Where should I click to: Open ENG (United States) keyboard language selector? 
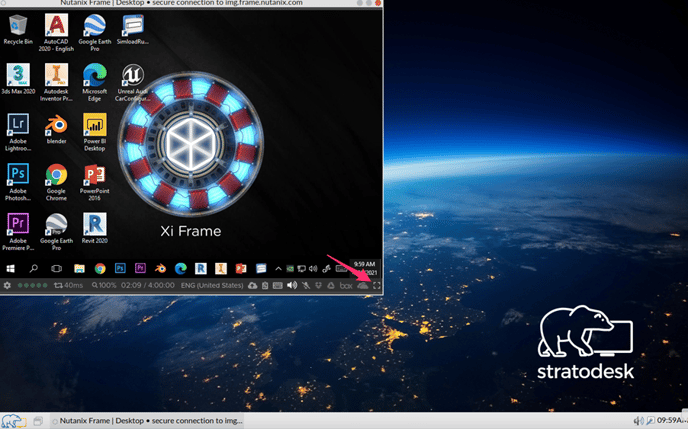point(212,285)
